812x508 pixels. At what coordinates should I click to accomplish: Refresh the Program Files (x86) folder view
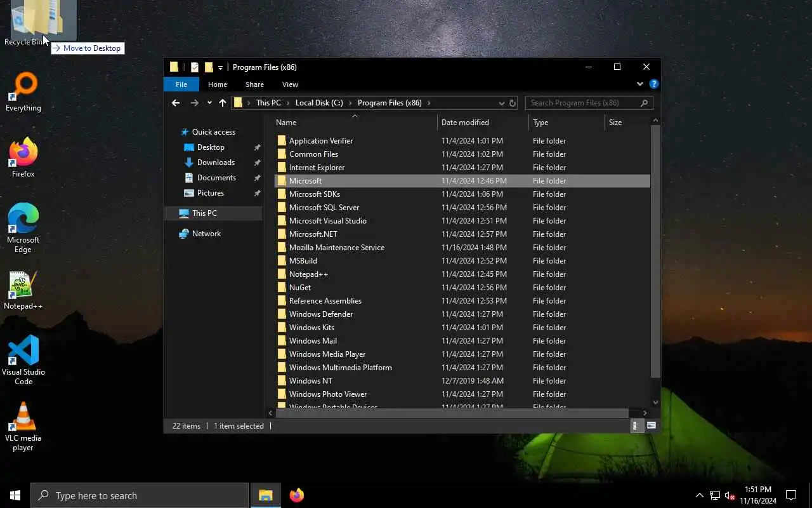pyautogui.click(x=513, y=103)
